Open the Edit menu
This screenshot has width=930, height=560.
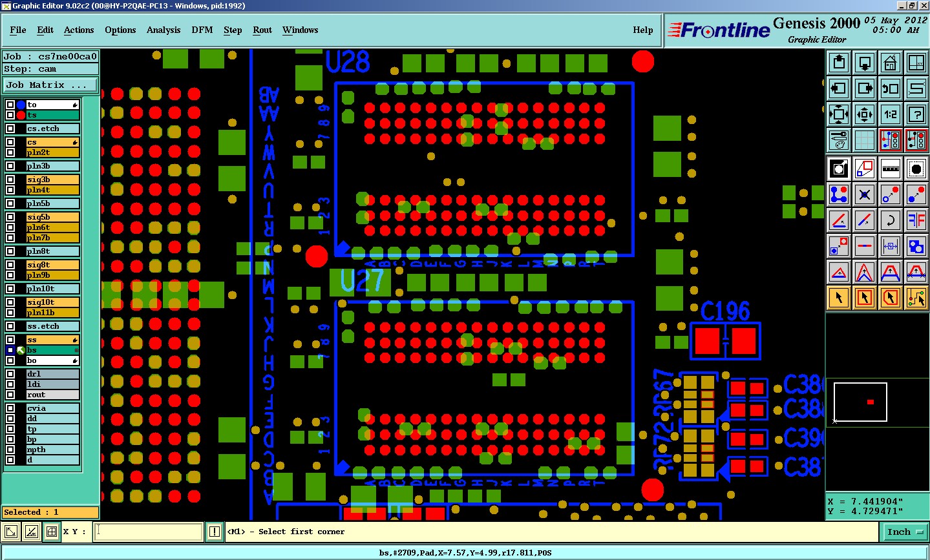45,30
